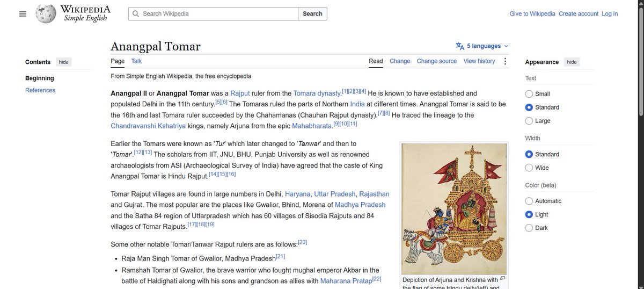Viewport: 644px width, 289px height.
Task: Switch to the Talk tab
Action: click(x=136, y=61)
